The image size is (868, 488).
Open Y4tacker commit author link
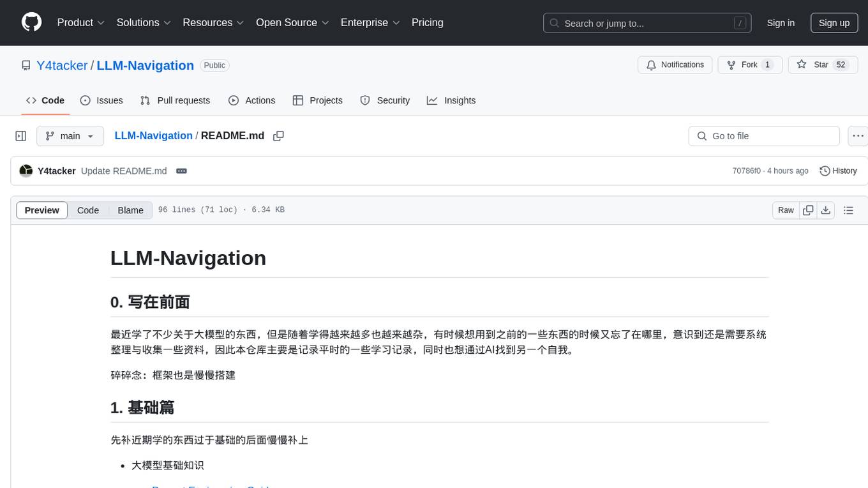point(57,171)
